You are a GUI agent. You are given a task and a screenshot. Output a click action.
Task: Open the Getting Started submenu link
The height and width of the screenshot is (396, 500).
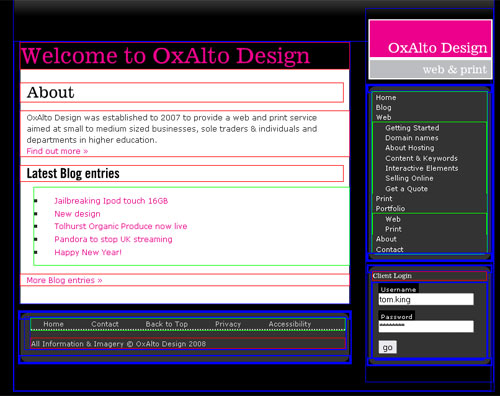coord(412,128)
